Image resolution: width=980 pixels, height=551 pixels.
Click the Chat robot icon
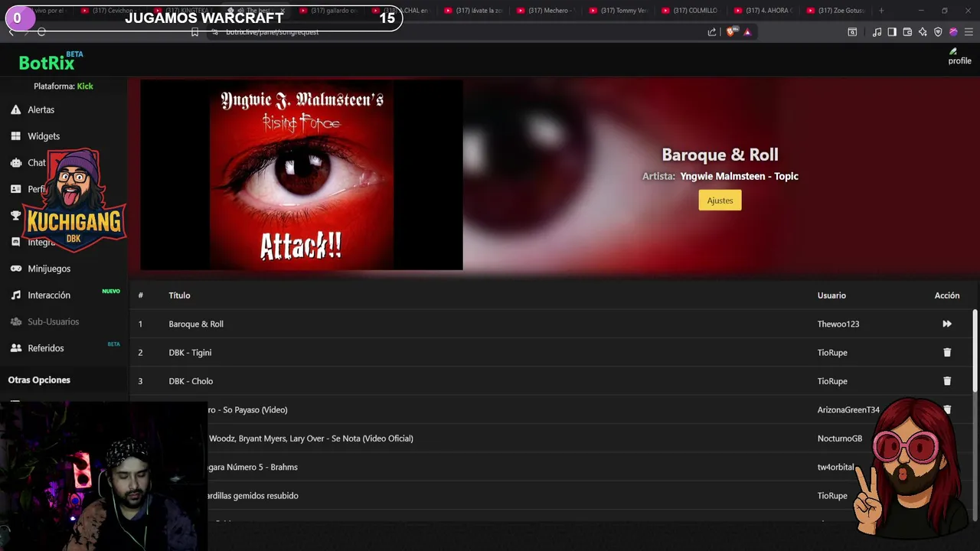pos(15,162)
